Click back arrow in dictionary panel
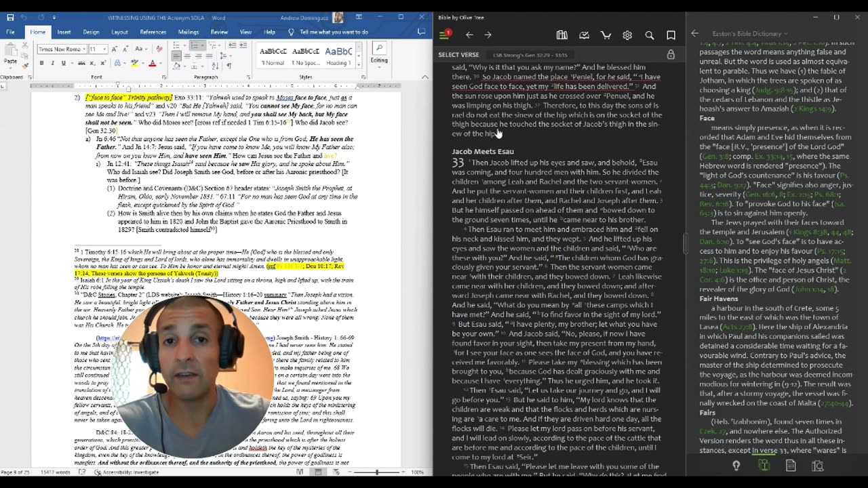This screenshot has height=488, width=868. (x=694, y=33)
